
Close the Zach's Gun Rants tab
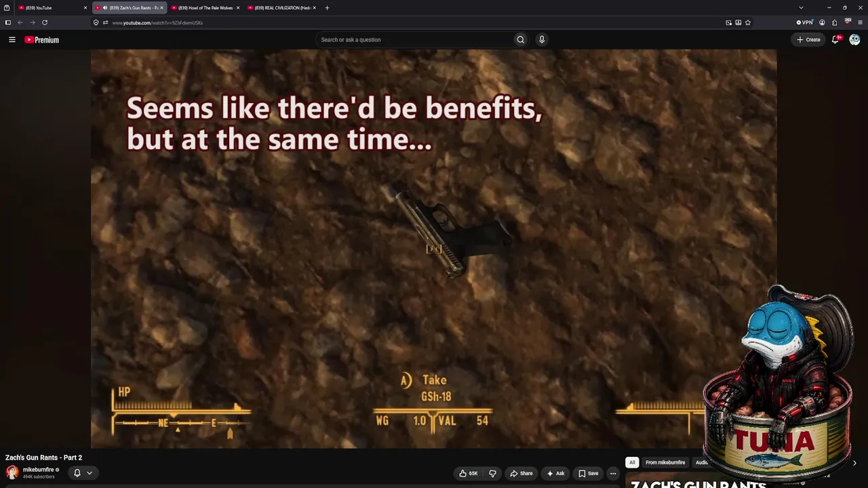161,7
